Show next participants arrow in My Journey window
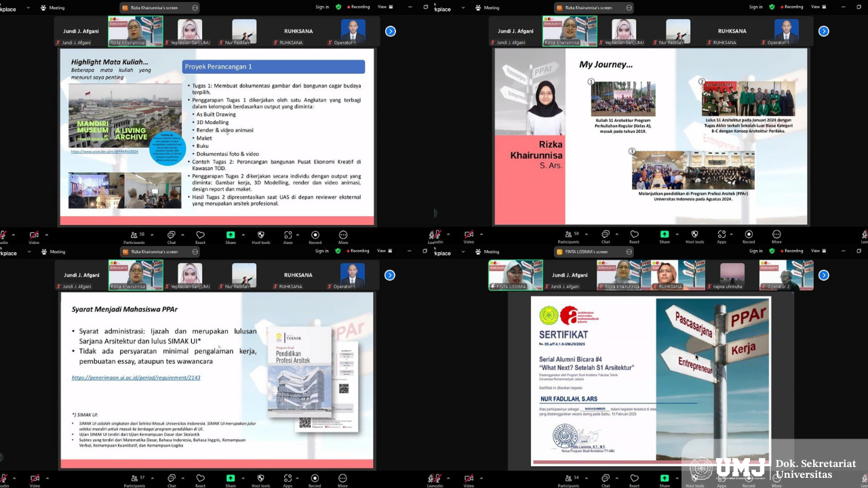 pyautogui.click(x=823, y=31)
